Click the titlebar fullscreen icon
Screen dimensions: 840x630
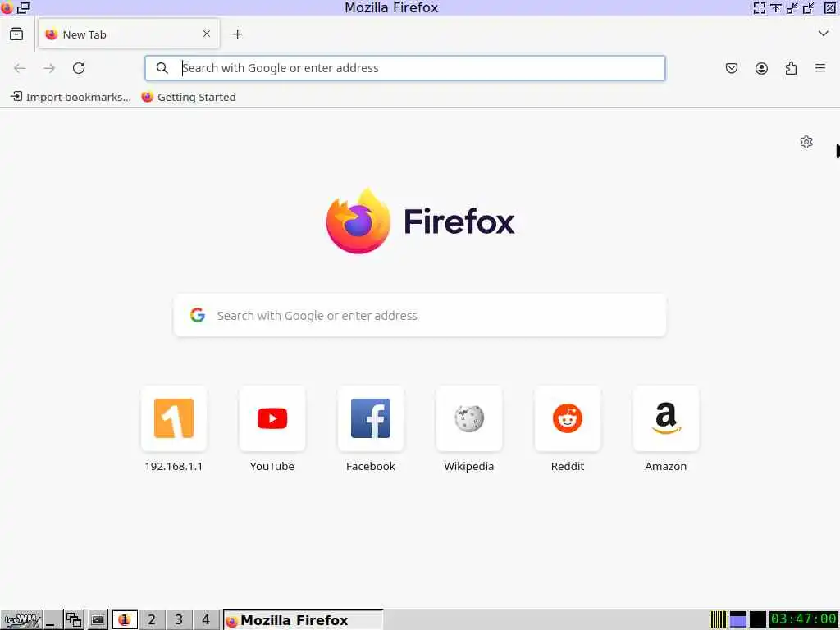759,7
